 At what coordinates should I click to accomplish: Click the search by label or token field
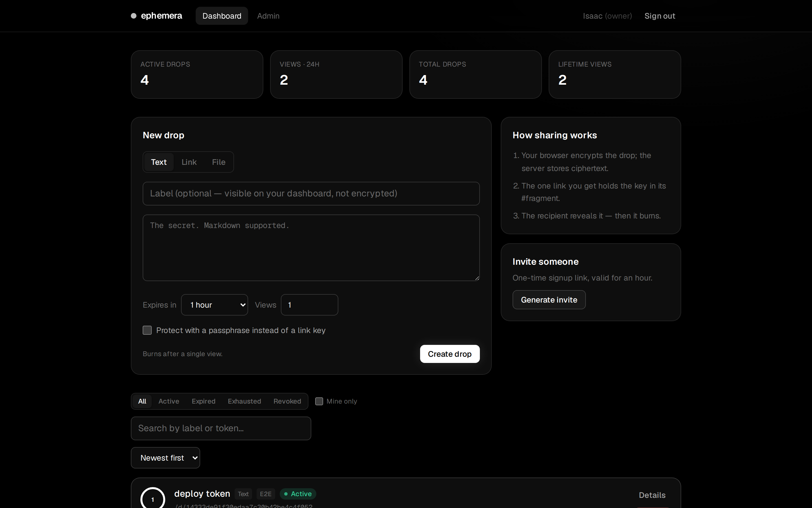pos(221,428)
